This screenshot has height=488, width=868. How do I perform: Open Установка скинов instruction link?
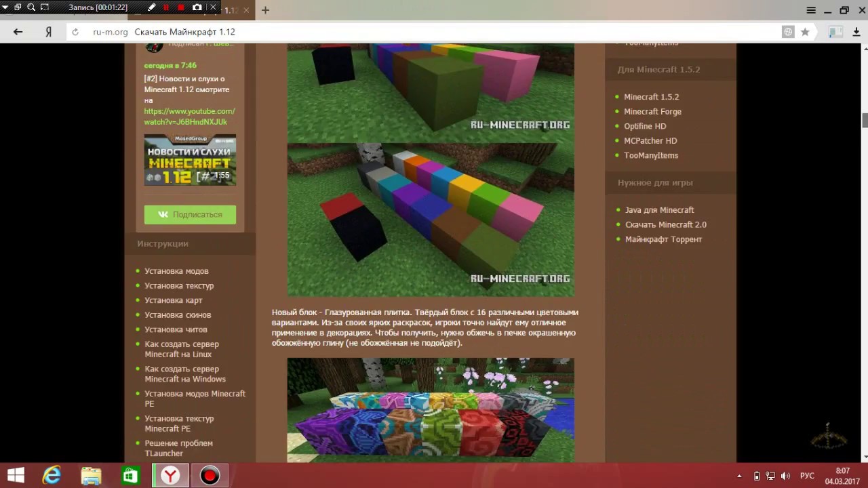tap(178, 315)
